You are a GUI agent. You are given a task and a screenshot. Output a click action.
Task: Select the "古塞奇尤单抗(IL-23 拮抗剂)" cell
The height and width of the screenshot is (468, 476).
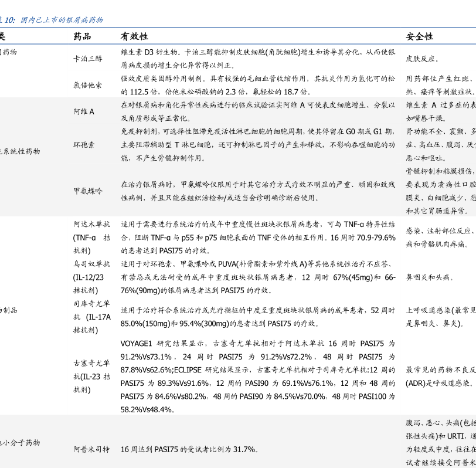91,377
